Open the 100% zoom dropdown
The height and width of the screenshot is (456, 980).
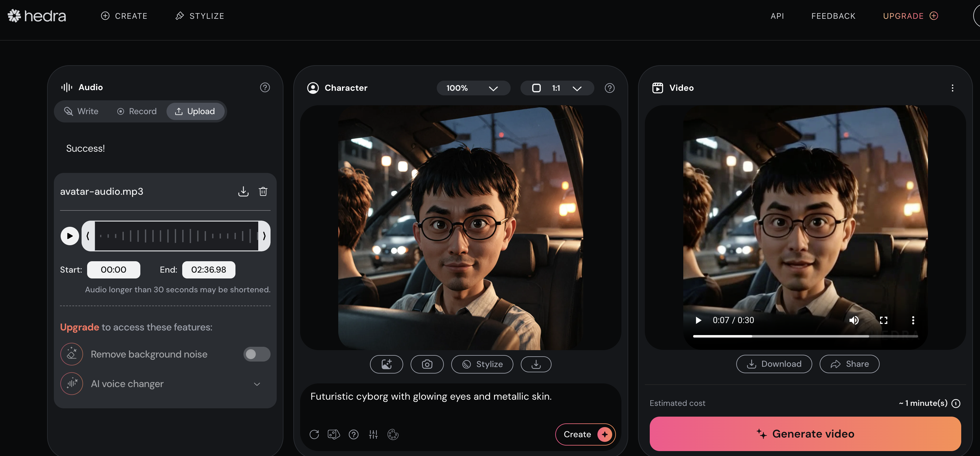coord(473,88)
